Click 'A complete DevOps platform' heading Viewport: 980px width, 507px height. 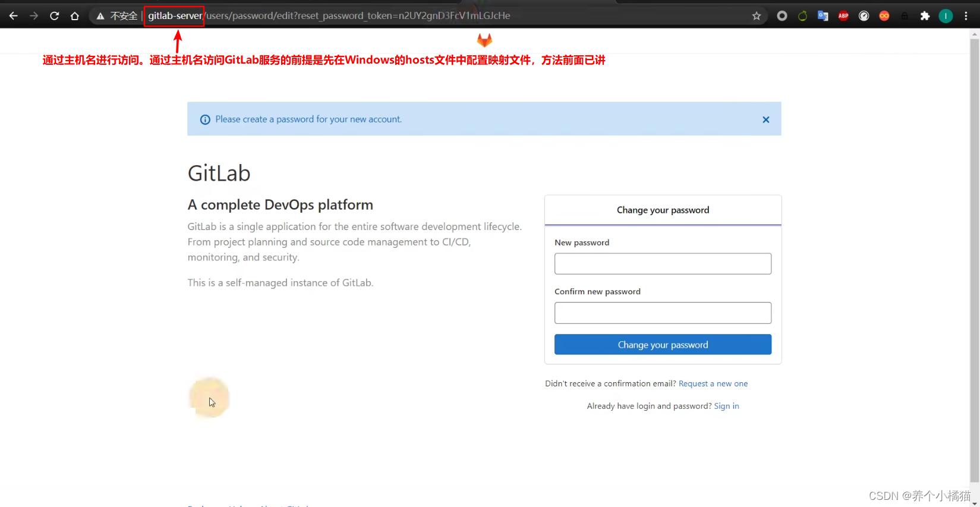(x=281, y=205)
